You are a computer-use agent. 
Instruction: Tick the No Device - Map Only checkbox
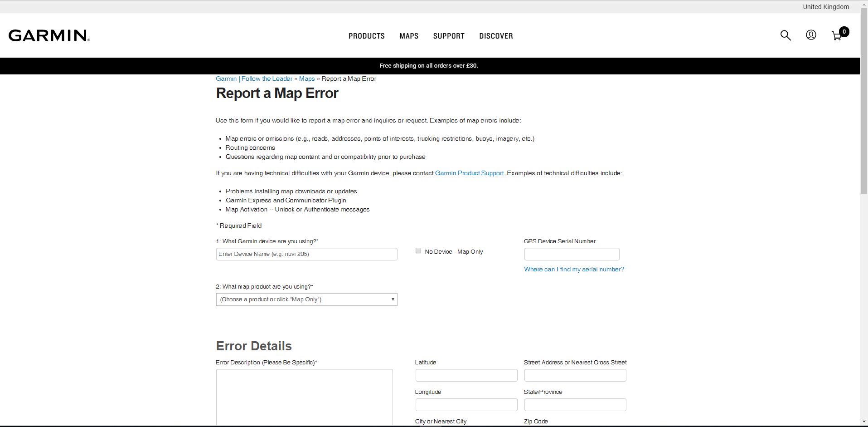point(418,250)
